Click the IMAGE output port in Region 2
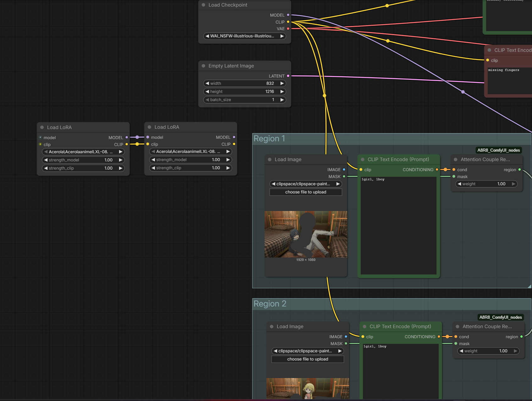The height and width of the screenshot is (401, 532). click(346, 337)
